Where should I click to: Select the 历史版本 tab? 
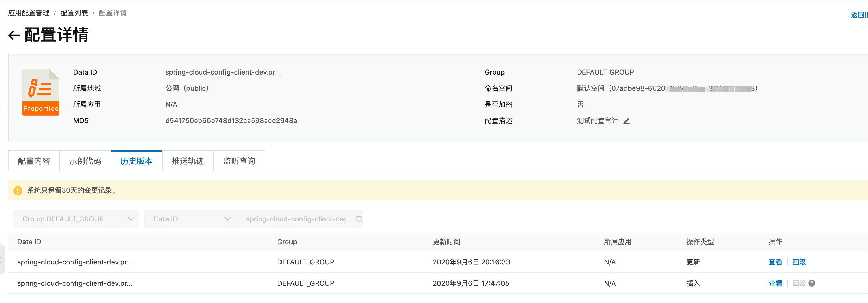point(137,161)
